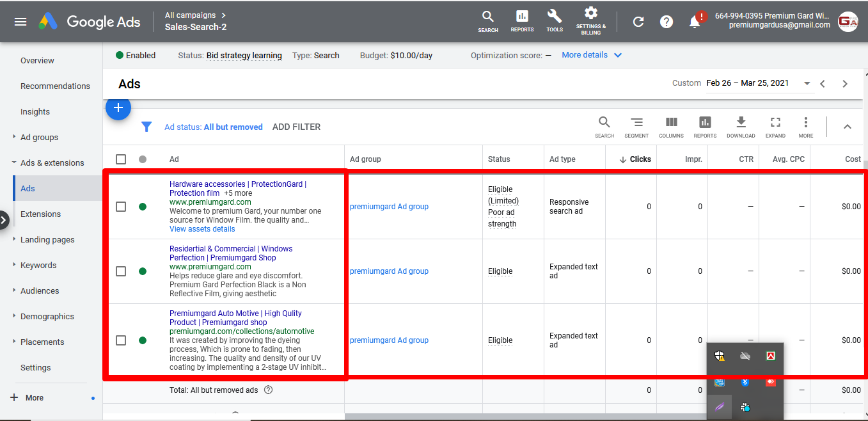Open the hamburger main menu

pyautogui.click(x=20, y=22)
